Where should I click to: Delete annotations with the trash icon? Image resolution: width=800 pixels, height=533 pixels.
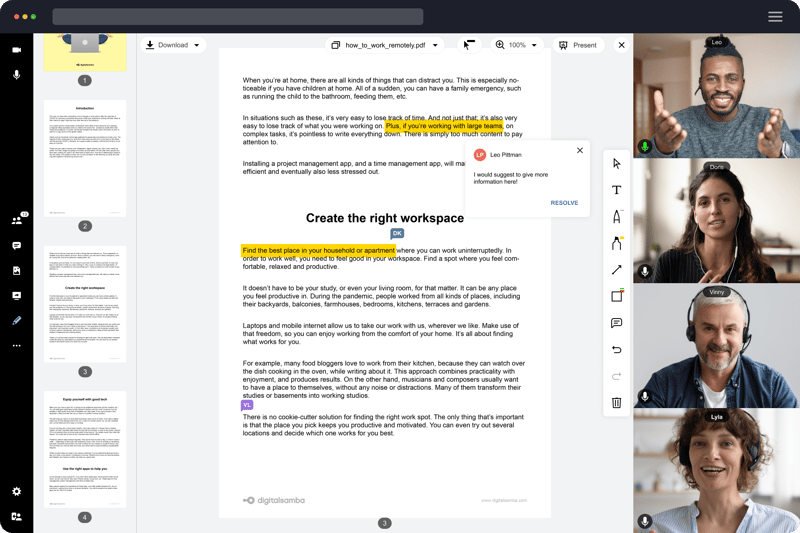click(616, 403)
